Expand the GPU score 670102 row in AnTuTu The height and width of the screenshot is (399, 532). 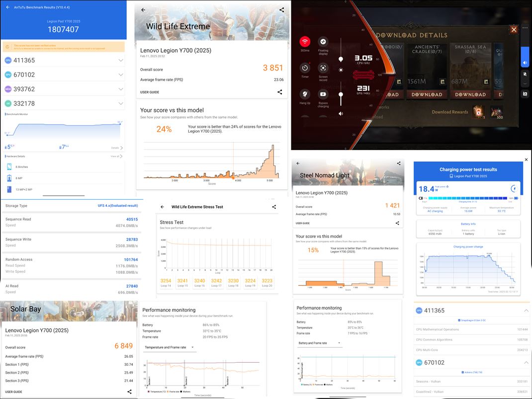(121, 75)
